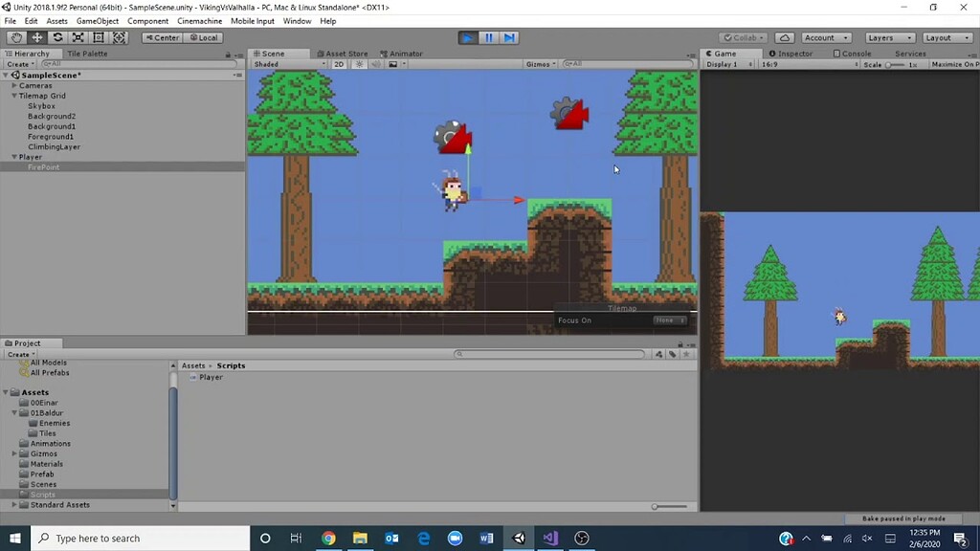Image resolution: width=980 pixels, height=551 pixels.
Task: Select the Hand tool in the toolbar
Action: click(x=14, y=37)
